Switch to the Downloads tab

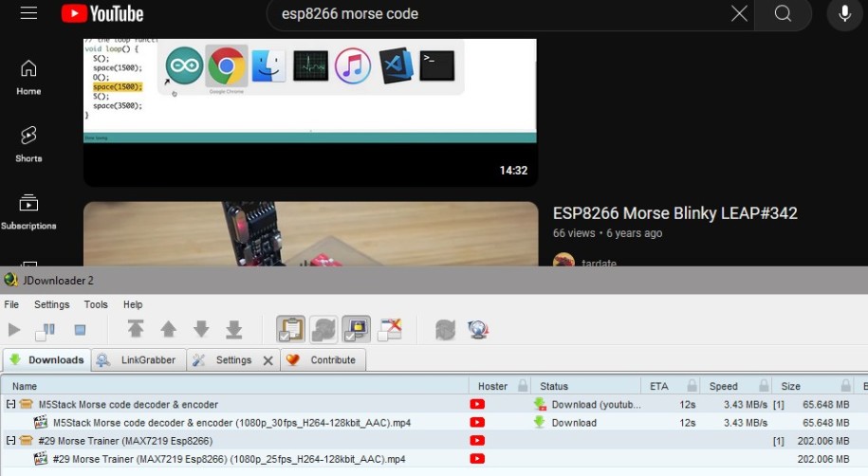click(47, 359)
